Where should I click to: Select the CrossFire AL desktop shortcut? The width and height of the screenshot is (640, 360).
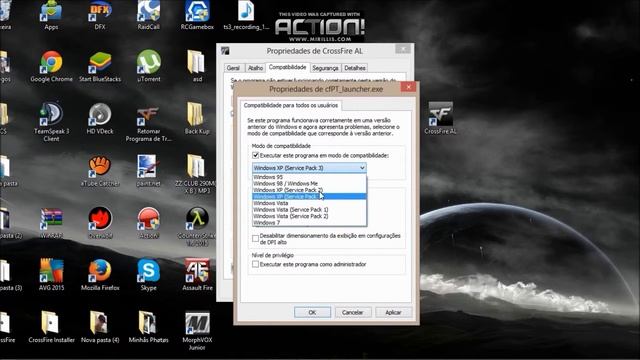pyautogui.click(x=440, y=118)
